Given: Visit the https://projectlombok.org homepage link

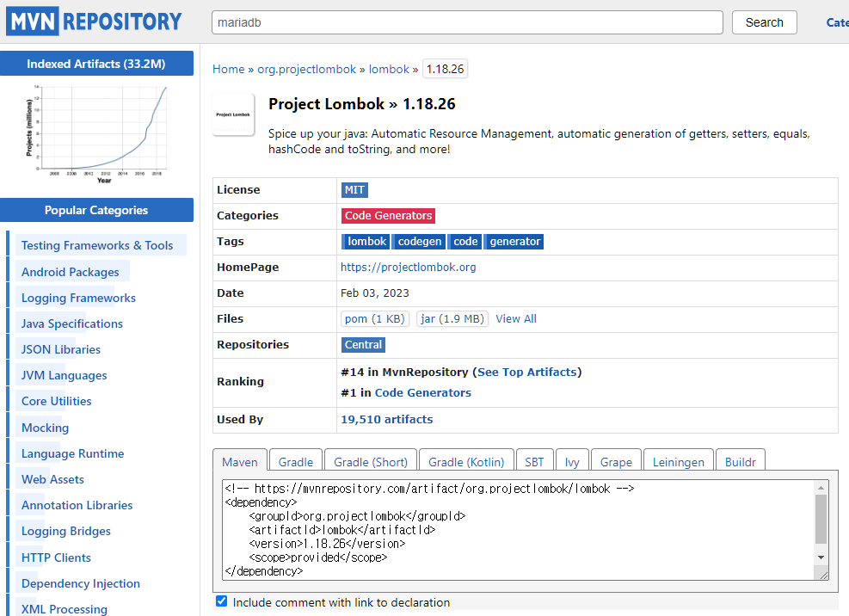Looking at the screenshot, I should [x=409, y=267].
